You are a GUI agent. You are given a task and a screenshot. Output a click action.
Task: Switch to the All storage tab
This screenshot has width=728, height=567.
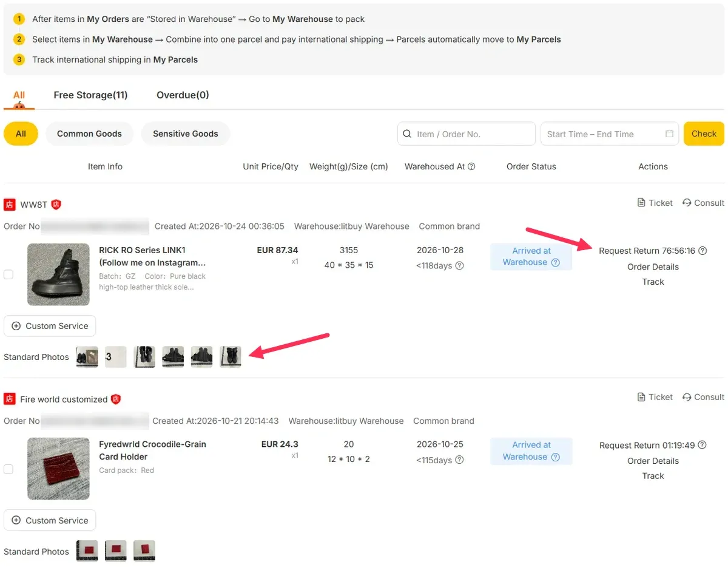point(19,95)
